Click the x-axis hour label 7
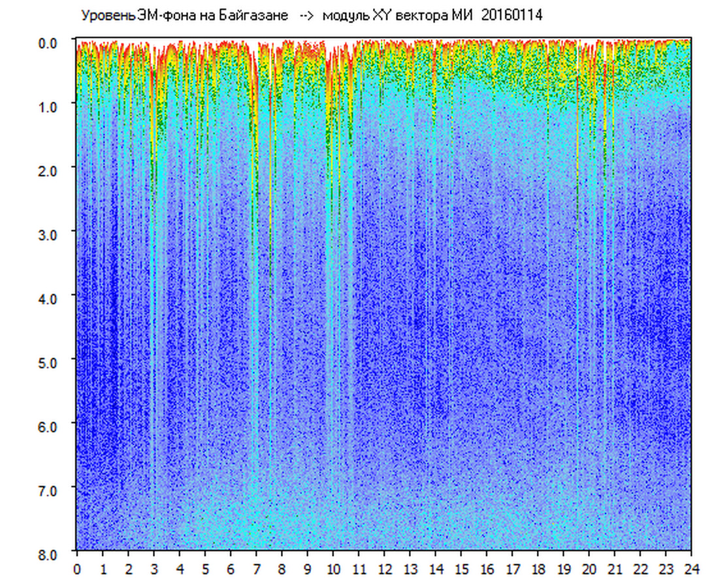Image resolution: width=716 pixels, height=588 pixels. (257, 569)
